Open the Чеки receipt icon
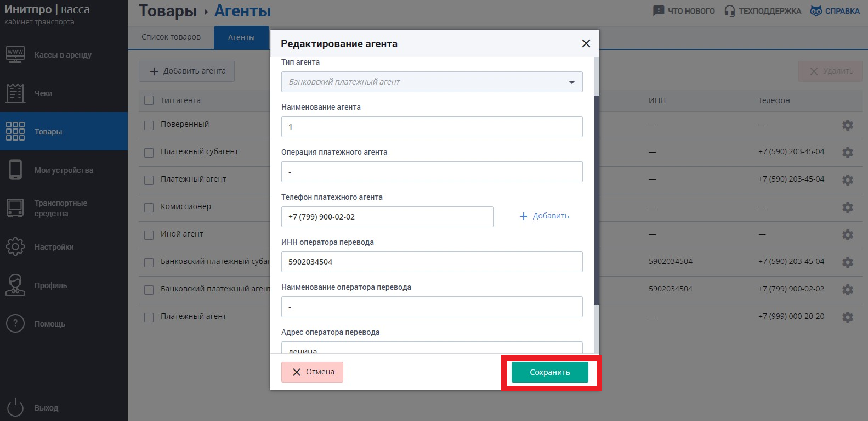The height and width of the screenshot is (421, 868). click(15, 93)
